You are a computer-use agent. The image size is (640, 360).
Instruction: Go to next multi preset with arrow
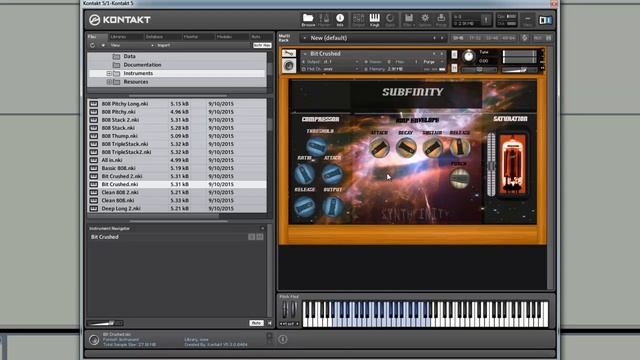442,38
